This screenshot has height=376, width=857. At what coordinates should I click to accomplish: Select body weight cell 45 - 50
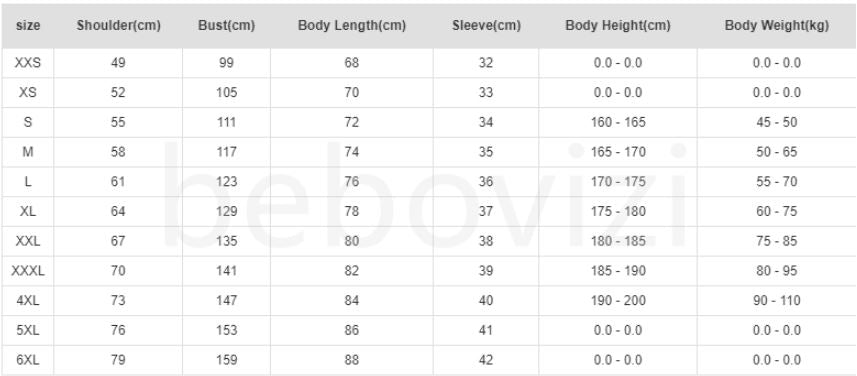(x=777, y=122)
